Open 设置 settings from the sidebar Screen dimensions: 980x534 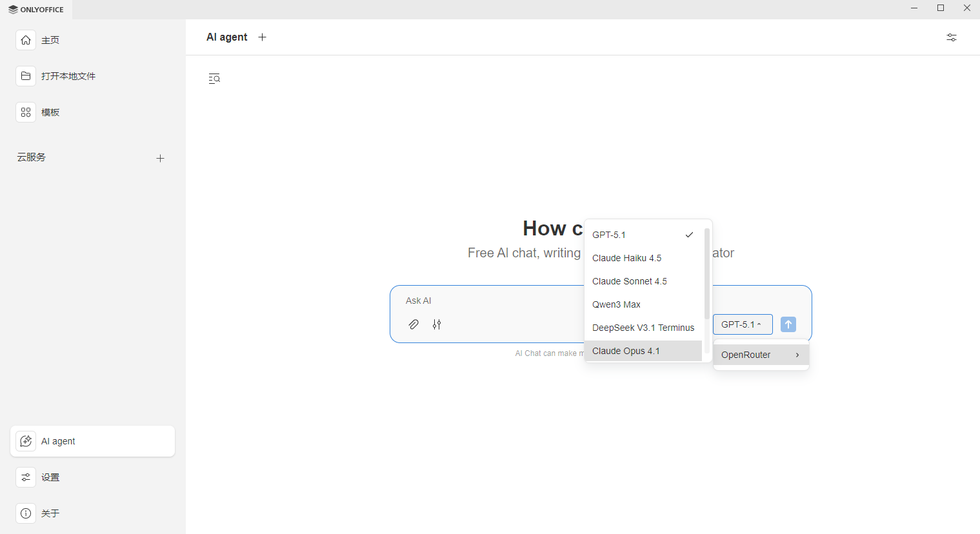(50, 477)
